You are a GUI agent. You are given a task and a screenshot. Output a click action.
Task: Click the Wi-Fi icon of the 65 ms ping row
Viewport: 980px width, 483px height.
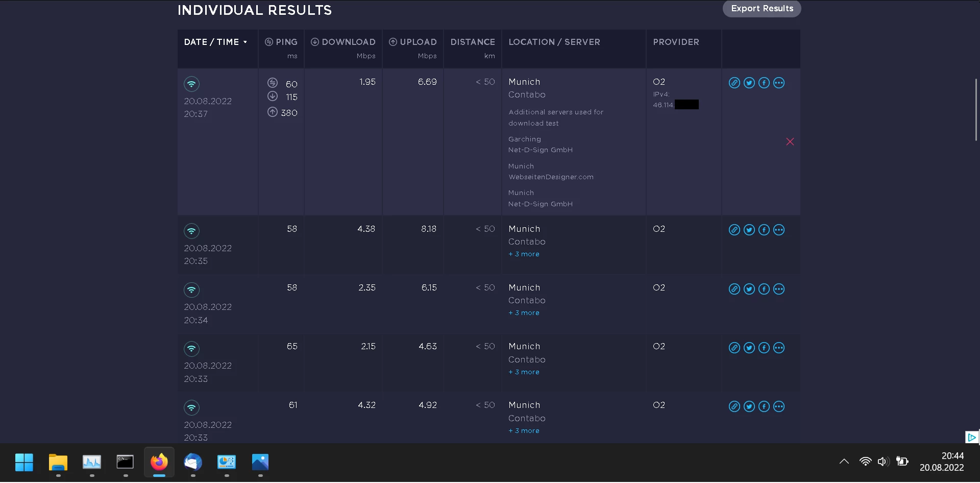(x=191, y=349)
